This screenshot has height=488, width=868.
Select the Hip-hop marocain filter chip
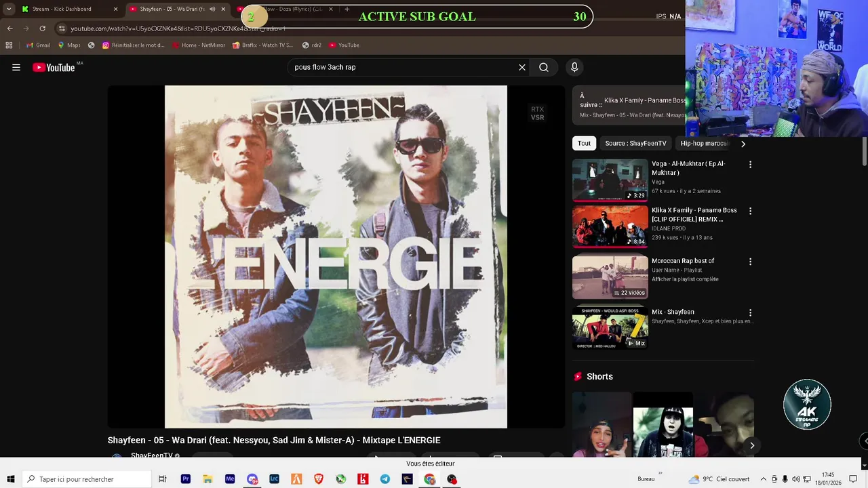pos(704,143)
